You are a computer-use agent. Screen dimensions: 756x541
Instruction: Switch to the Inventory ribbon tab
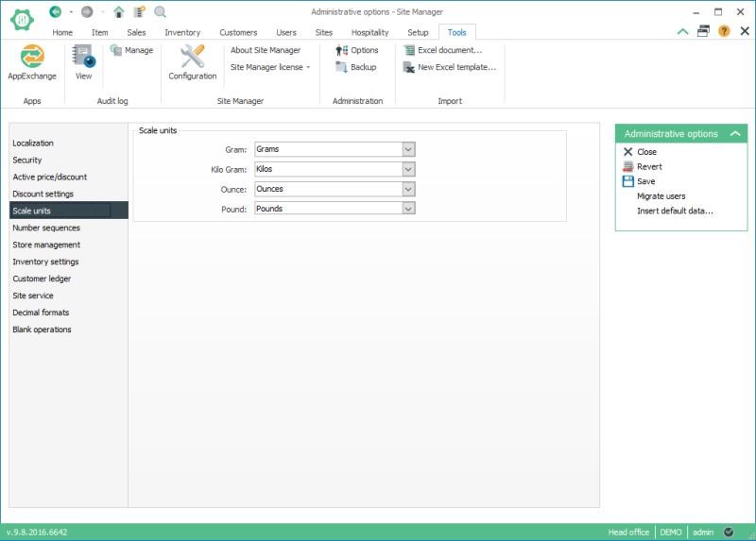[182, 32]
